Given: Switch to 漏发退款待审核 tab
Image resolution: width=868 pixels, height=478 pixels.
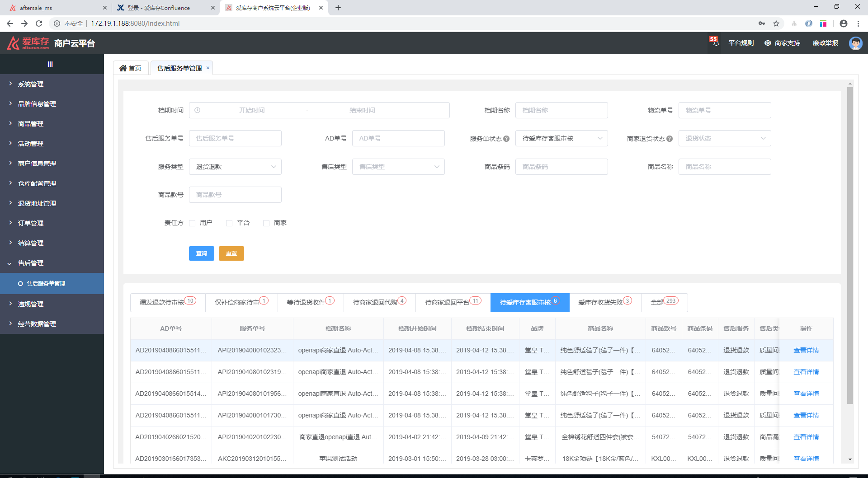Looking at the screenshot, I should tap(168, 302).
